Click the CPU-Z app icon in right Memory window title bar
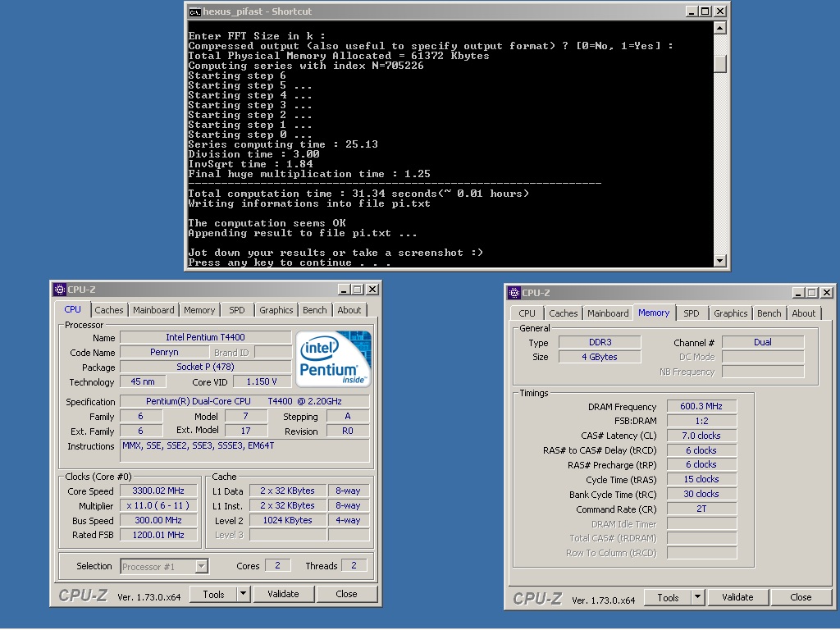 click(514, 293)
